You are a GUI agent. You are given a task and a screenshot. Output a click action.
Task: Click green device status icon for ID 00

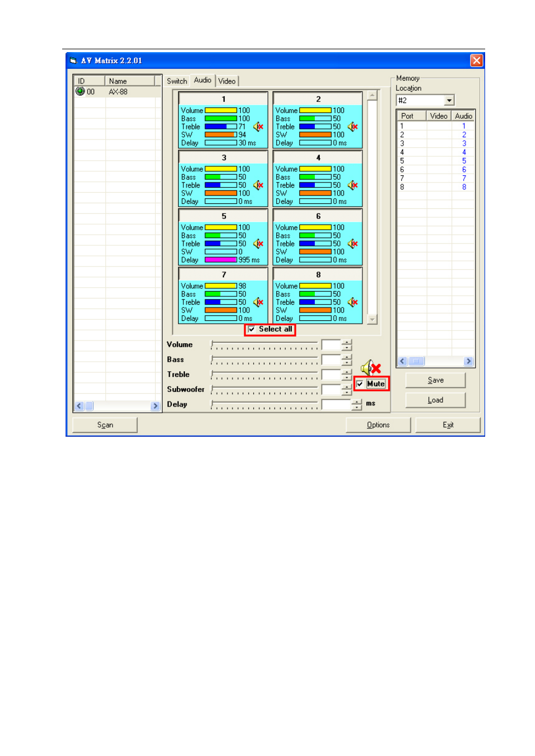click(80, 91)
